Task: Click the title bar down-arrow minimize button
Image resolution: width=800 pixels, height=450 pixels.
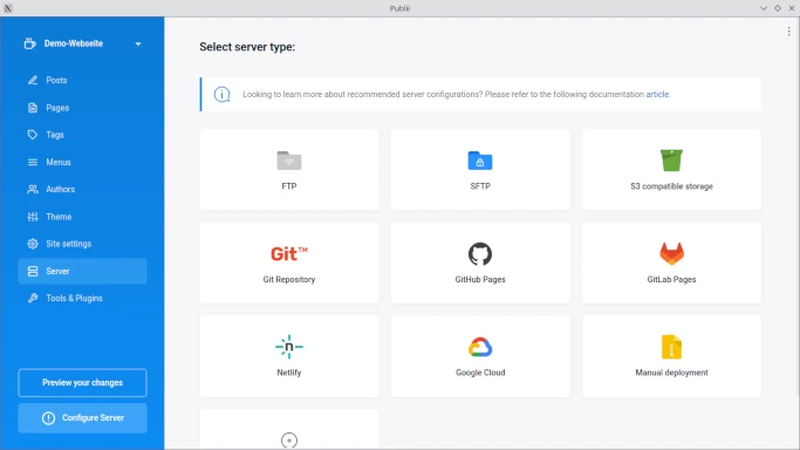Action: [763, 8]
